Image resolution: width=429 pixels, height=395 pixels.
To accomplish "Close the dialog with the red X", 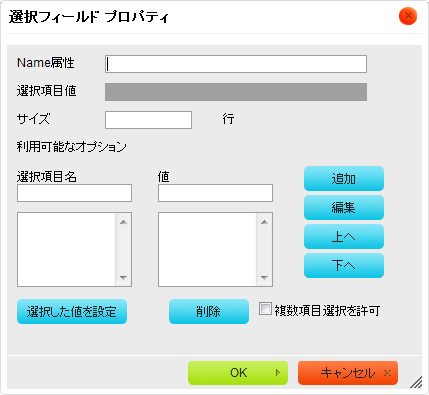I will 408,16.
